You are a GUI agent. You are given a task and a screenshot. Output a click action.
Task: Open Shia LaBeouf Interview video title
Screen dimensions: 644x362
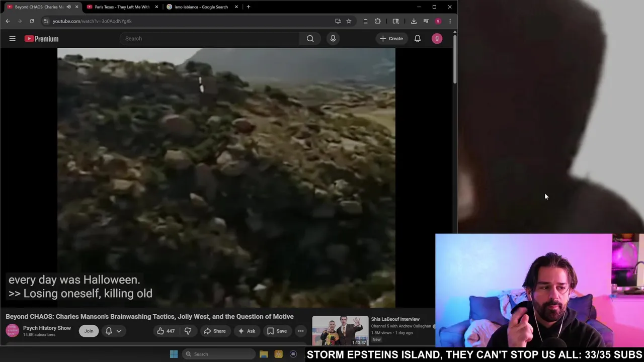point(395,319)
